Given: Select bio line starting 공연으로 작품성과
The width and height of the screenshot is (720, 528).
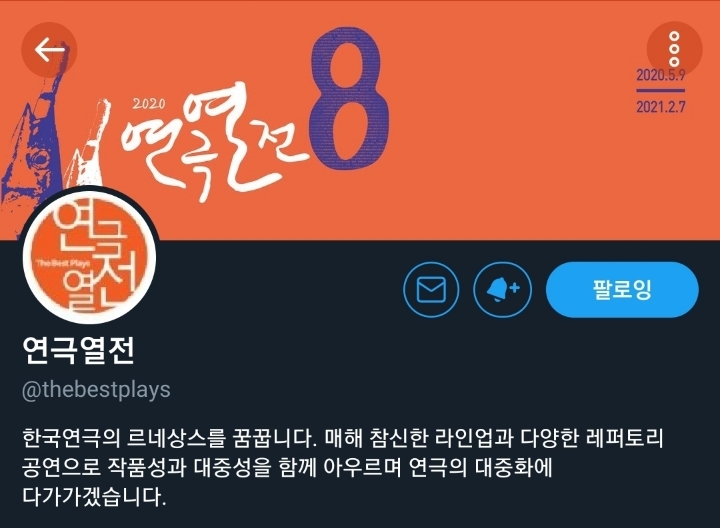Looking at the screenshot, I should pyautogui.click(x=287, y=467).
